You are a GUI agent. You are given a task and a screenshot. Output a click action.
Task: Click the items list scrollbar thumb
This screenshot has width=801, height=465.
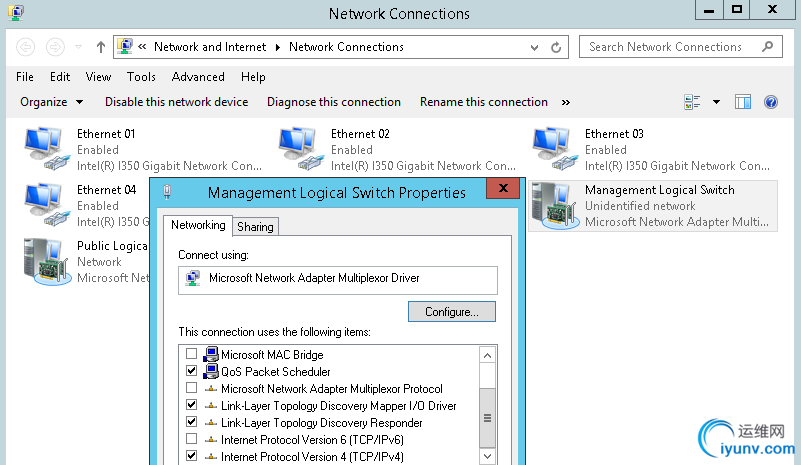487,418
